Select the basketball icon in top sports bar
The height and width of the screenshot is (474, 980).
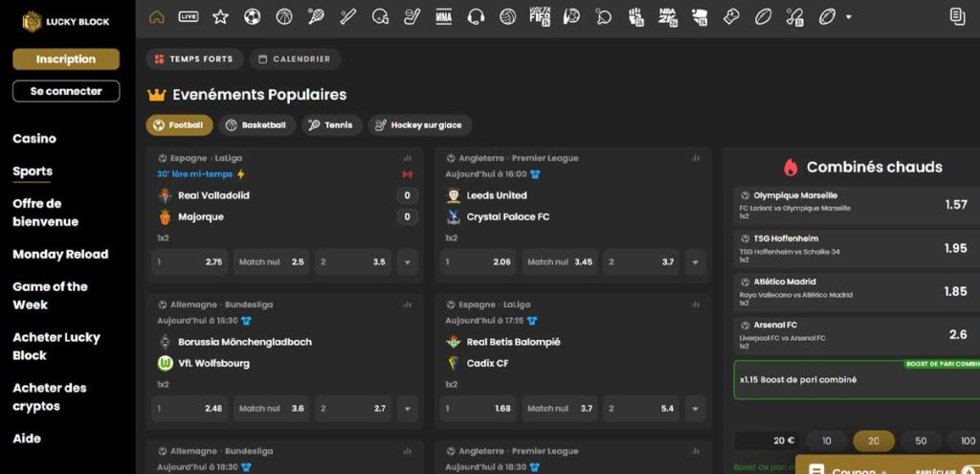point(283,17)
